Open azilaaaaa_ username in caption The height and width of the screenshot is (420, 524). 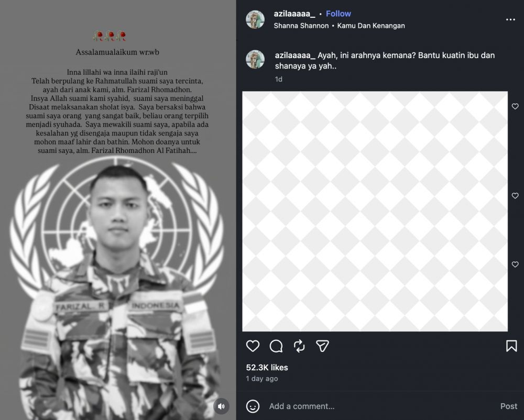[x=295, y=55]
